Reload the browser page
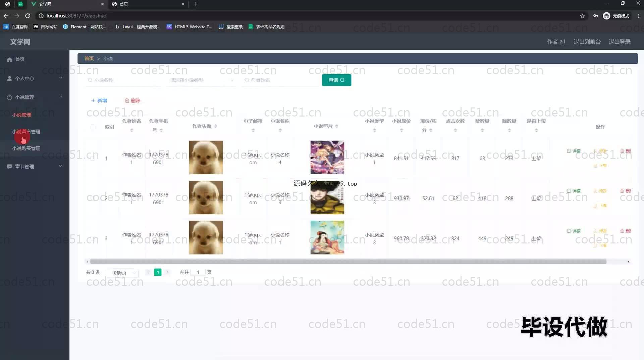Image resolution: width=644 pixels, height=360 pixels. (x=28, y=16)
